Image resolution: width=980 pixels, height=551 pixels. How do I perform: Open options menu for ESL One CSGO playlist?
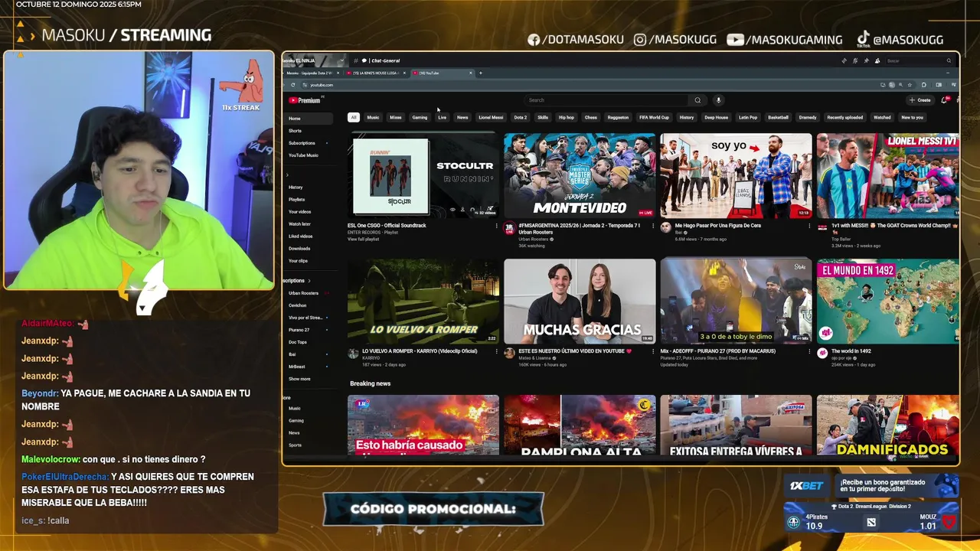point(496,226)
